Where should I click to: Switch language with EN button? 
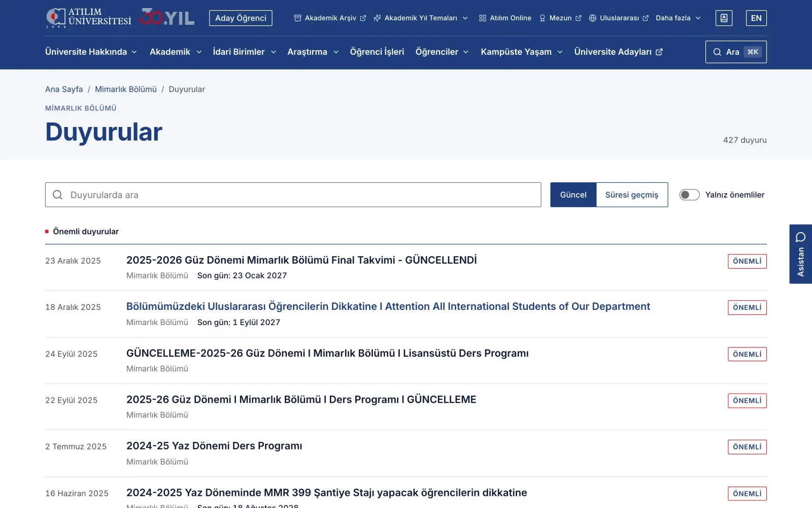[756, 18]
